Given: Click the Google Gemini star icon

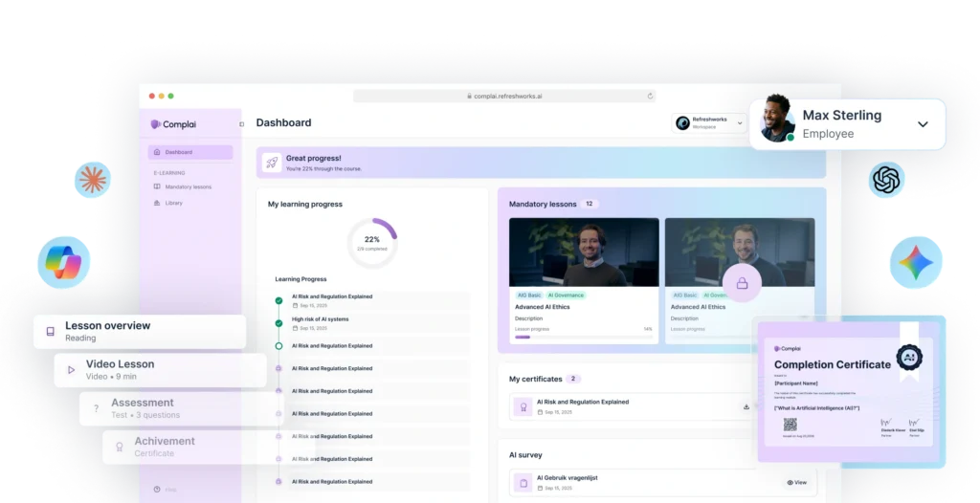Looking at the screenshot, I should [x=916, y=263].
